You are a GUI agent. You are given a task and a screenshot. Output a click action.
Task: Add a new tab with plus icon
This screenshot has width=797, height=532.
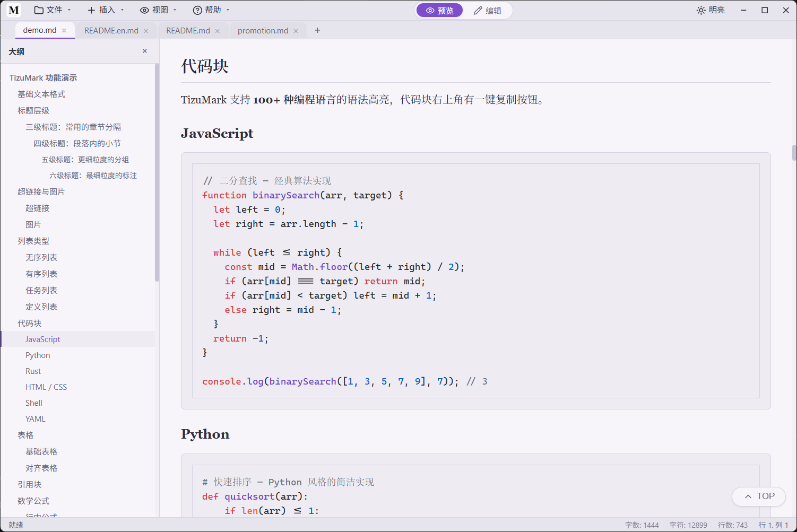click(x=317, y=30)
